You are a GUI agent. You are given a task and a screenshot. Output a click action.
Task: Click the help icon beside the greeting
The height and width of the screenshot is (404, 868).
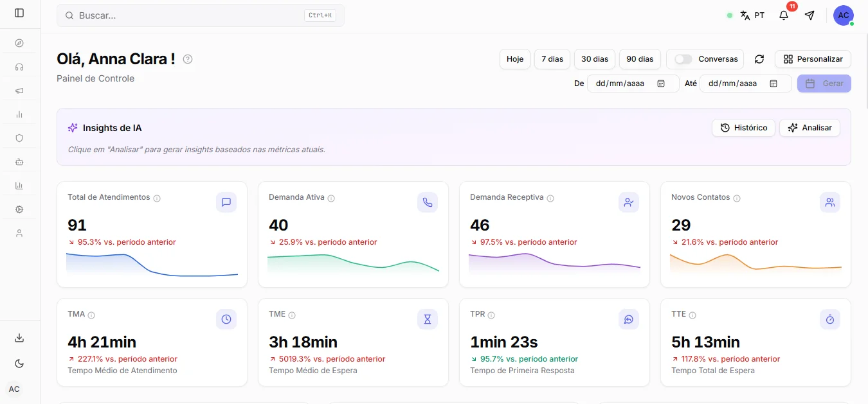tap(188, 59)
